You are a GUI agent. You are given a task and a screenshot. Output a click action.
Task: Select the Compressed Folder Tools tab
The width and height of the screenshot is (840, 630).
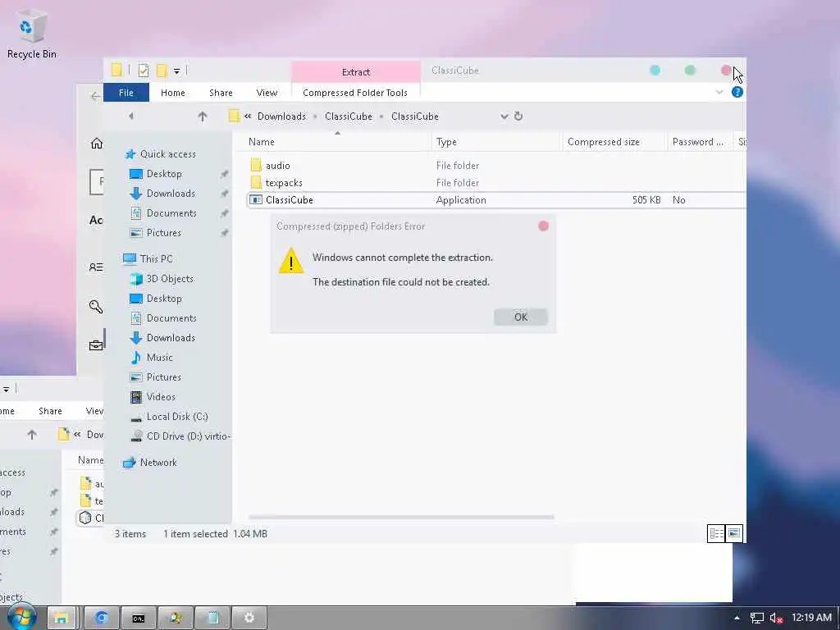(x=355, y=93)
